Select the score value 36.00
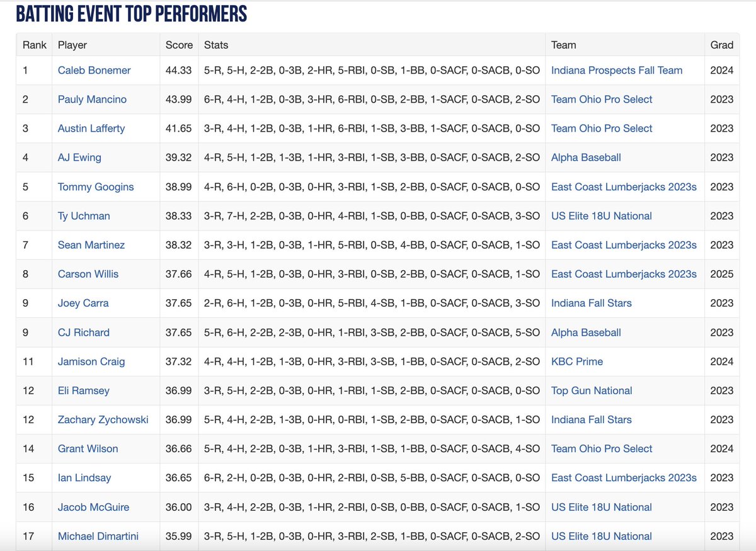 tap(179, 507)
